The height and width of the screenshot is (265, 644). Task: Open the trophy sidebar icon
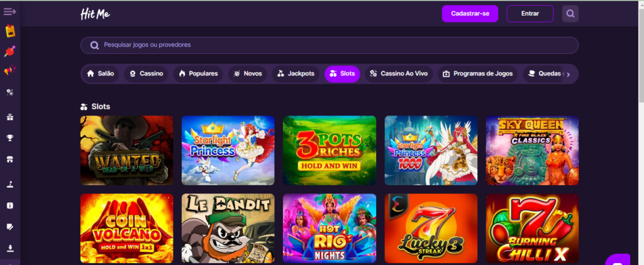[x=10, y=138]
